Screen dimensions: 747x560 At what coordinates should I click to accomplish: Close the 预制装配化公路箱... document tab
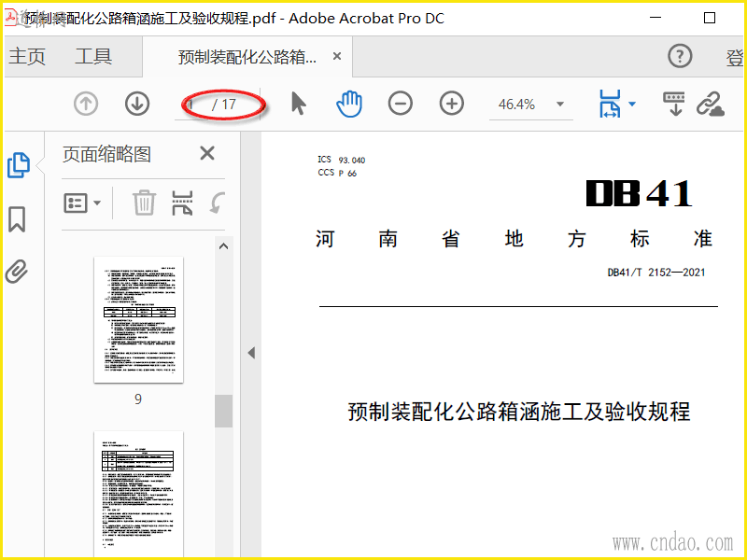[337, 56]
